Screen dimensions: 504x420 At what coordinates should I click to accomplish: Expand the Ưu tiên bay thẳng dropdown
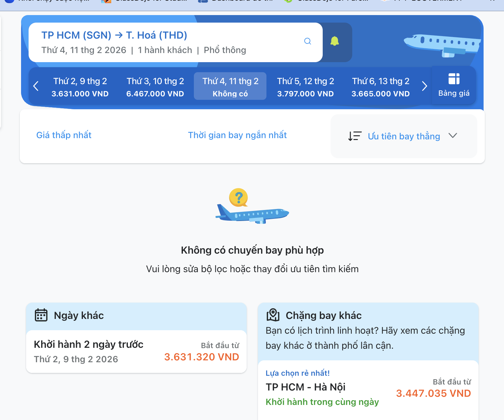(453, 136)
